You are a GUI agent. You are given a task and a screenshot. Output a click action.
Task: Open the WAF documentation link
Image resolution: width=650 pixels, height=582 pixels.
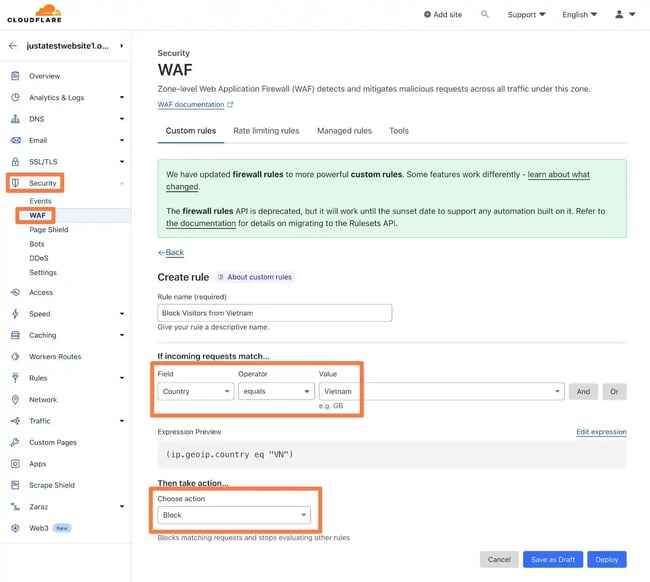click(191, 105)
